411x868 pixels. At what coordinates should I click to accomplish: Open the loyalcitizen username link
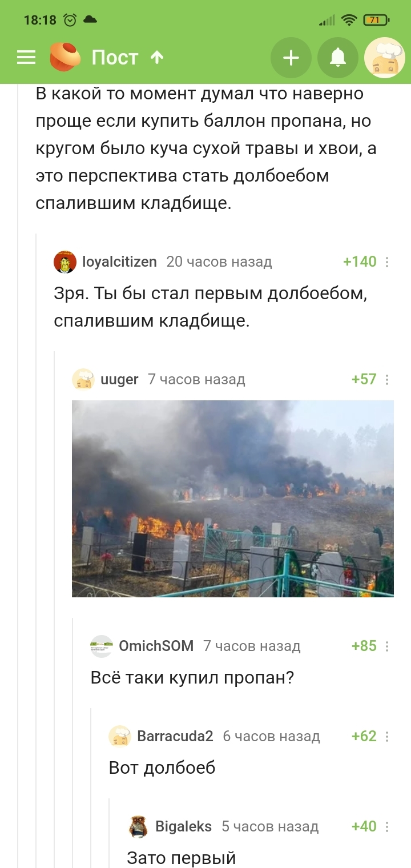(120, 262)
